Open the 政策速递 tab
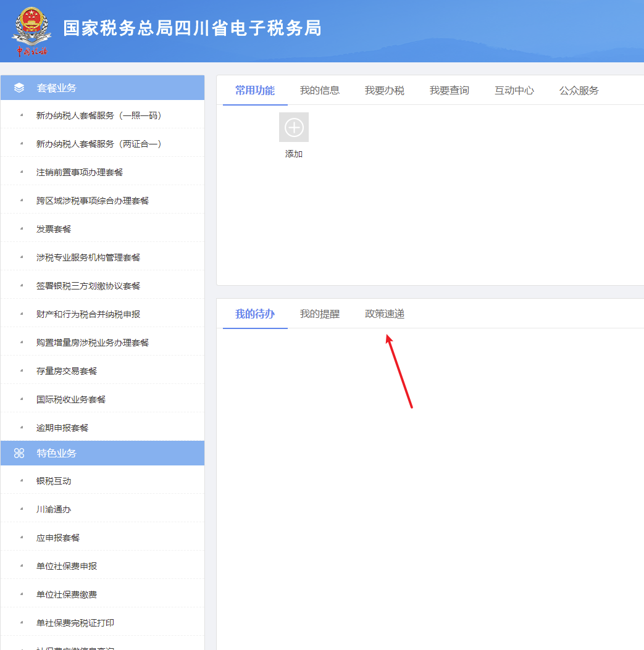The height and width of the screenshot is (650, 644). [x=385, y=314]
